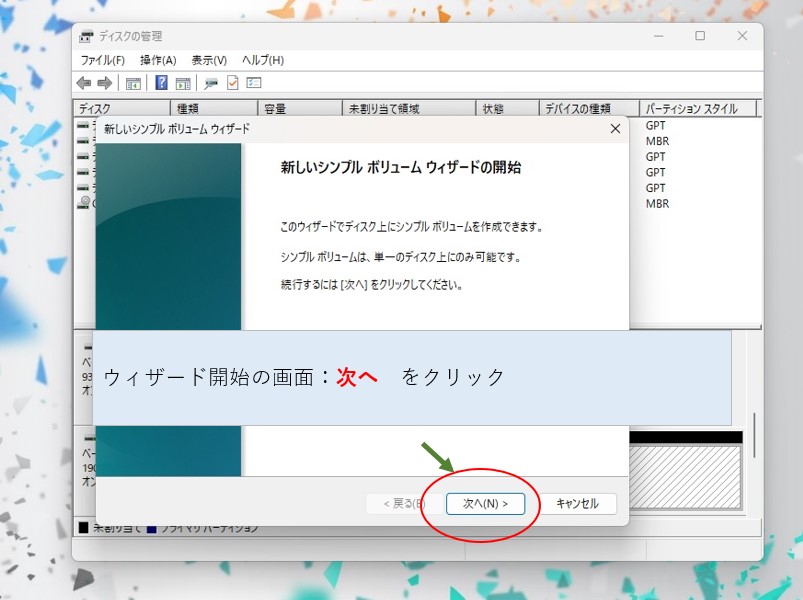
Task: Click the パーティション スタイル column header
Action: pyautogui.click(x=697, y=108)
